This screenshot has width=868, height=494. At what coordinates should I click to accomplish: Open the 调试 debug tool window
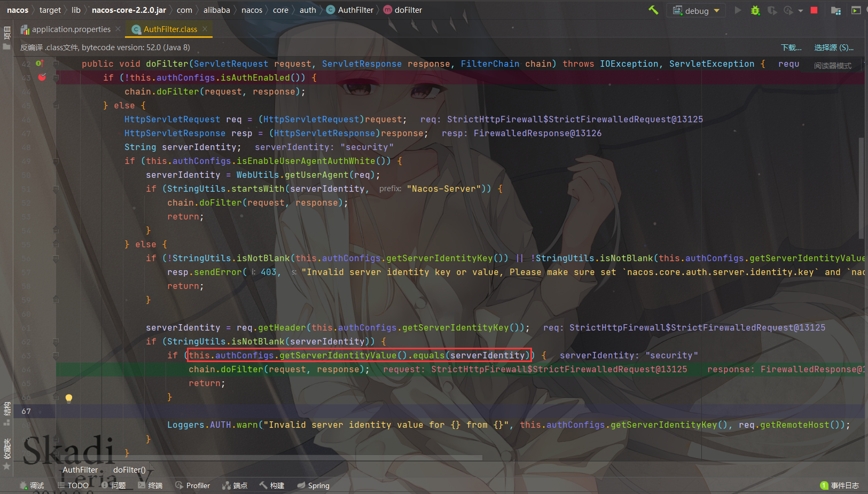click(x=32, y=485)
